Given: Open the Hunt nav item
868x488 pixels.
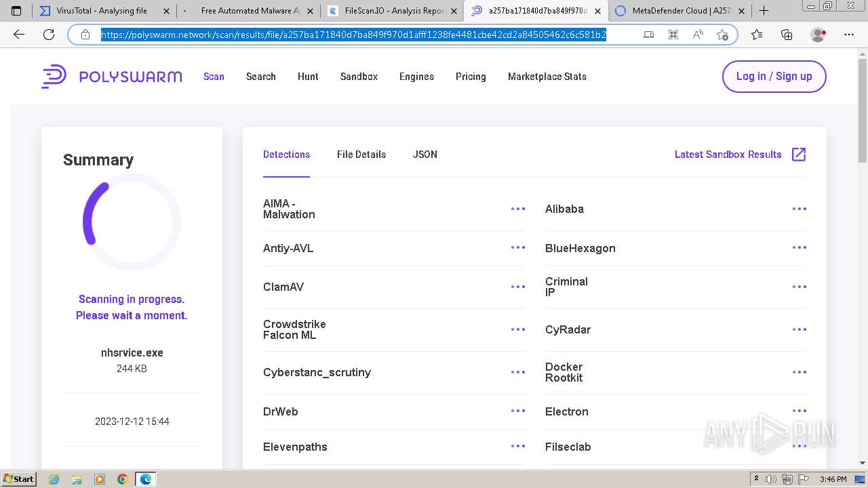Looking at the screenshot, I should (308, 77).
